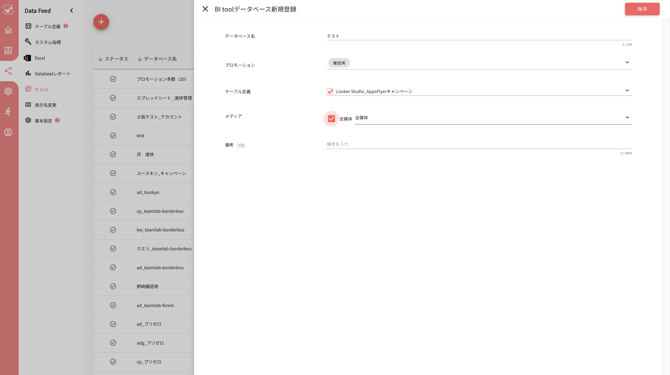
Task: Collapse the Data Feed panel chevron
Action: [71, 10]
